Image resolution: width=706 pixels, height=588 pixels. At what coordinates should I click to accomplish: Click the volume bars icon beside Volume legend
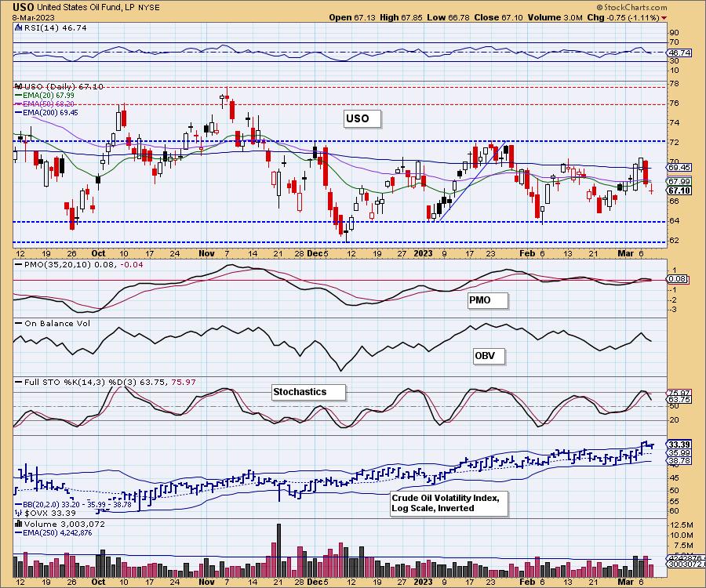point(19,524)
